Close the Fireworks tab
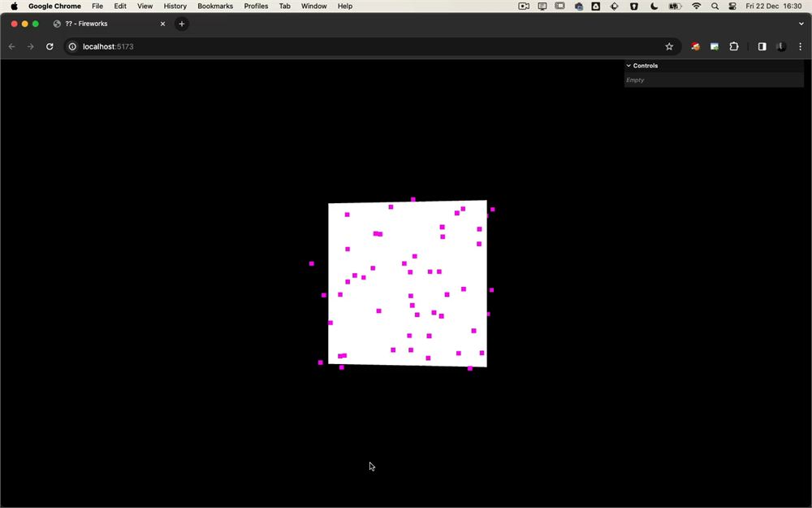Screen dimensions: 812x508 (x=162, y=24)
